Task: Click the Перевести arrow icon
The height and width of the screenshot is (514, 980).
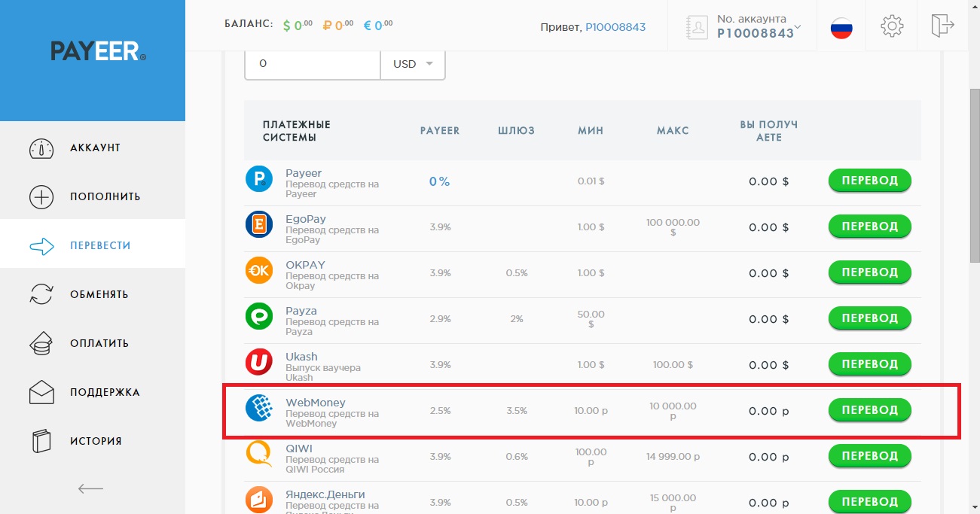Action: click(41, 246)
